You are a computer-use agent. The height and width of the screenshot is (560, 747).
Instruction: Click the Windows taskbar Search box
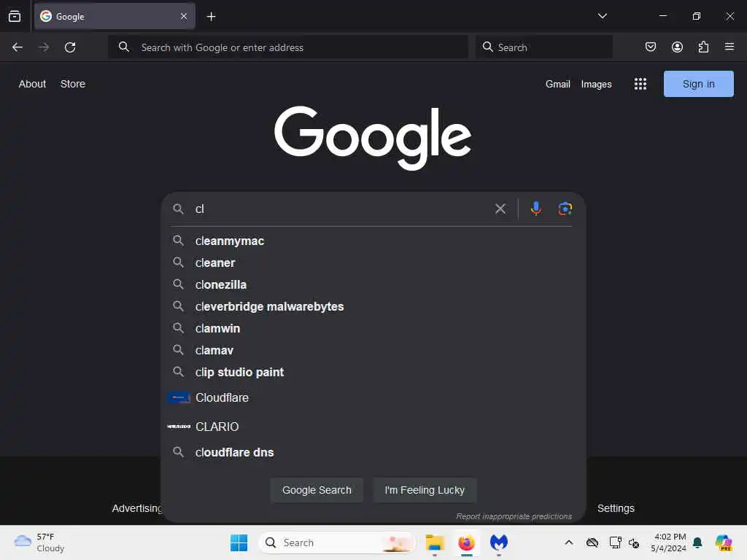click(337, 542)
